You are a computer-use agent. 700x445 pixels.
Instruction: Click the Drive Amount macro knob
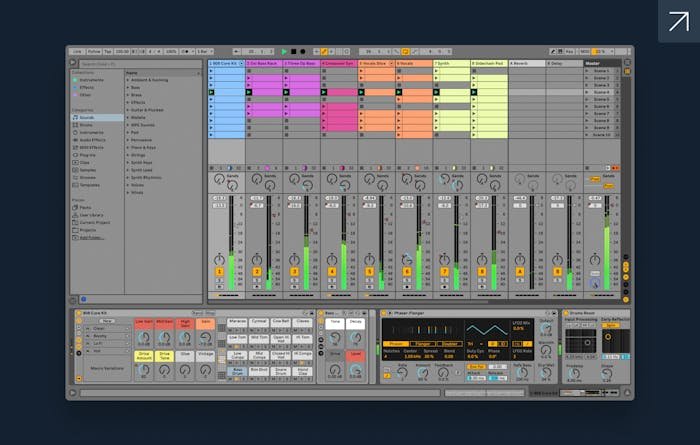[x=143, y=368]
